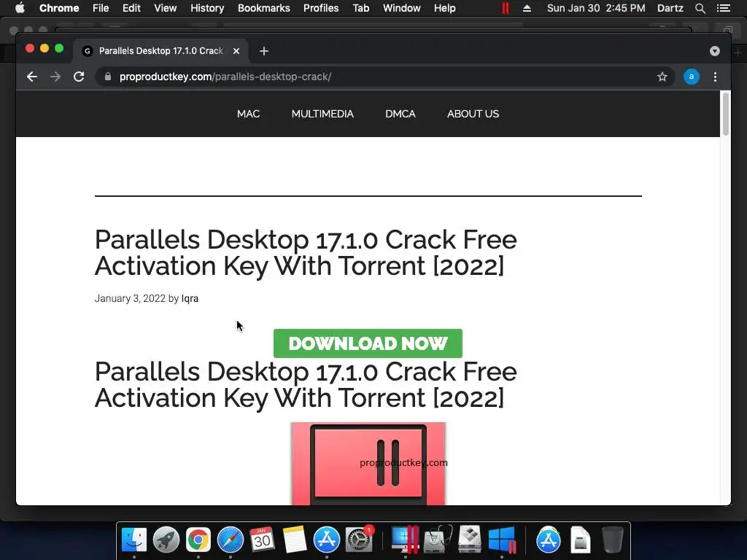Viewport: 747px width, 560px height.
Task: Open Notes from the Dock
Action: (x=295, y=540)
